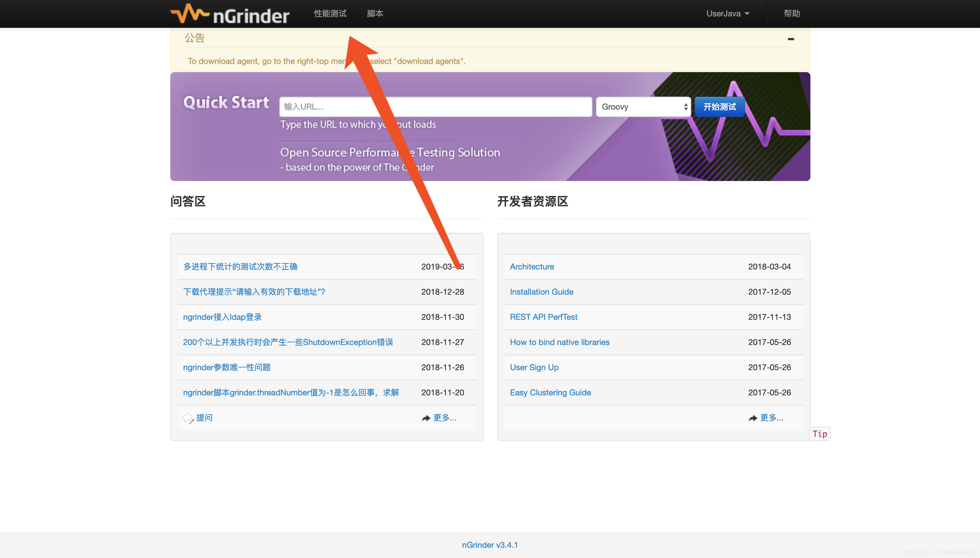Screen dimensions: 980x558
Task: Open the 脚本 menu
Action: (x=375, y=14)
